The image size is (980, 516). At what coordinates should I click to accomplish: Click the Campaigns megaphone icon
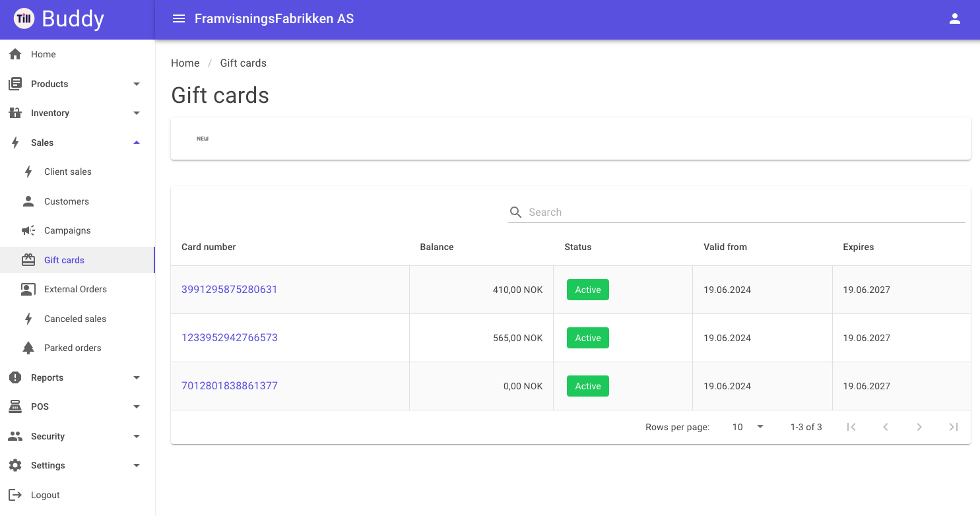point(28,230)
